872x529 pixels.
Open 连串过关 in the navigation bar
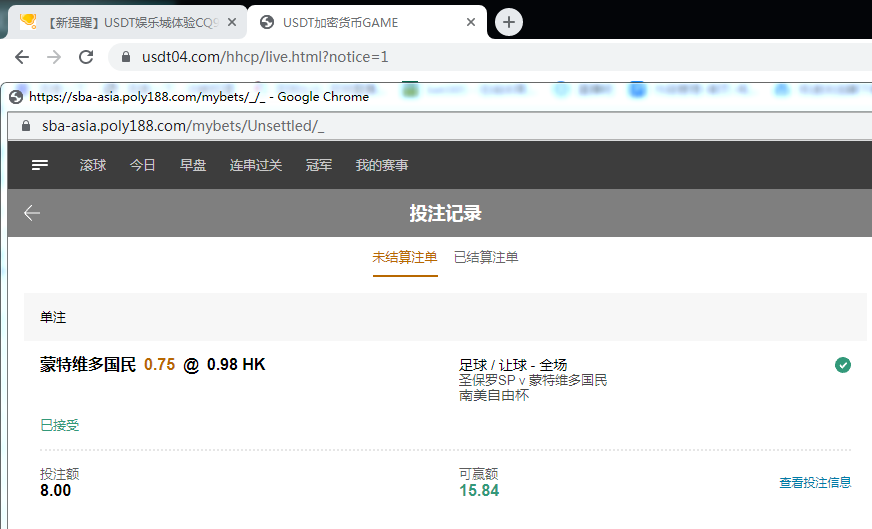[256, 165]
